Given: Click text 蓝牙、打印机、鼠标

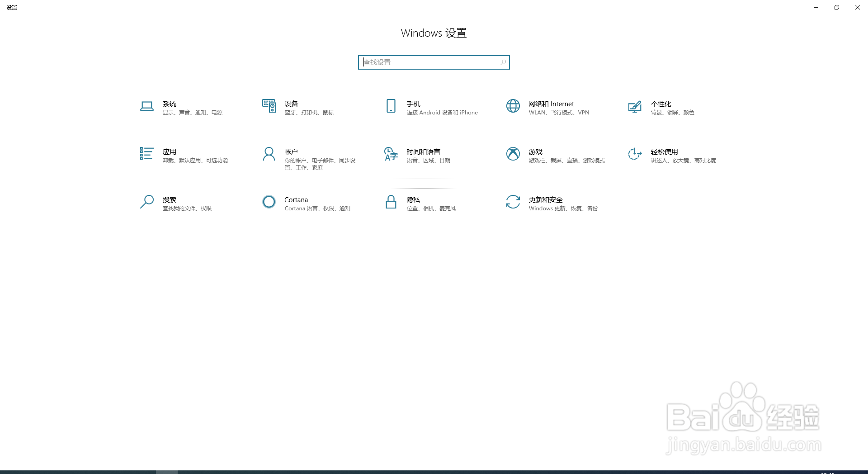Looking at the screenshot, I should pyautogui.click(x=309, y=113).
